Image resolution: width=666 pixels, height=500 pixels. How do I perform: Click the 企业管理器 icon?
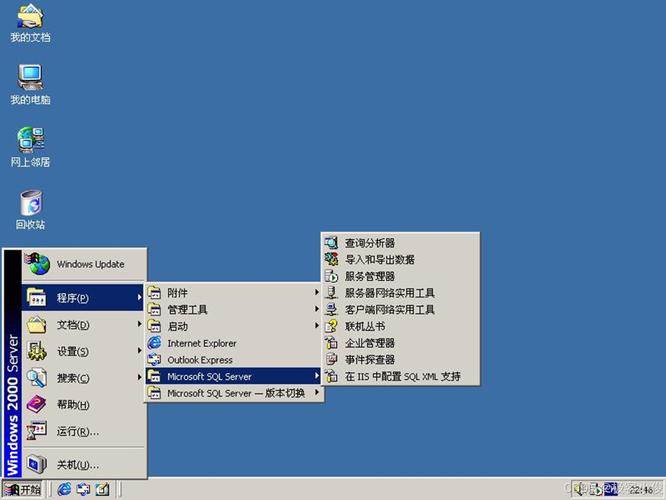pos(331,343)
